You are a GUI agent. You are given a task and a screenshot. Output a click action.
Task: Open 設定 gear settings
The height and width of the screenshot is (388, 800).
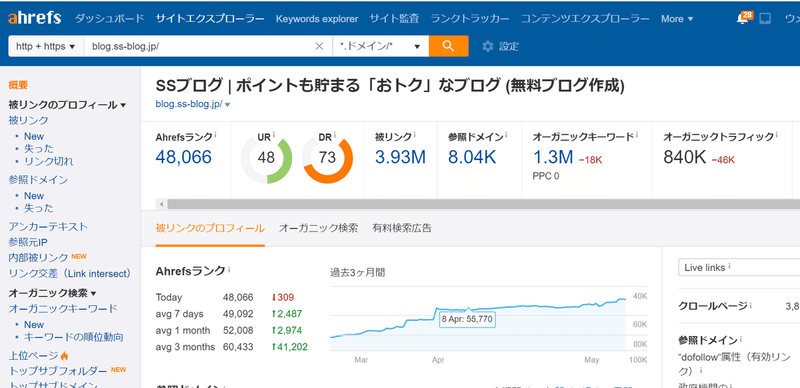[501, 46]
